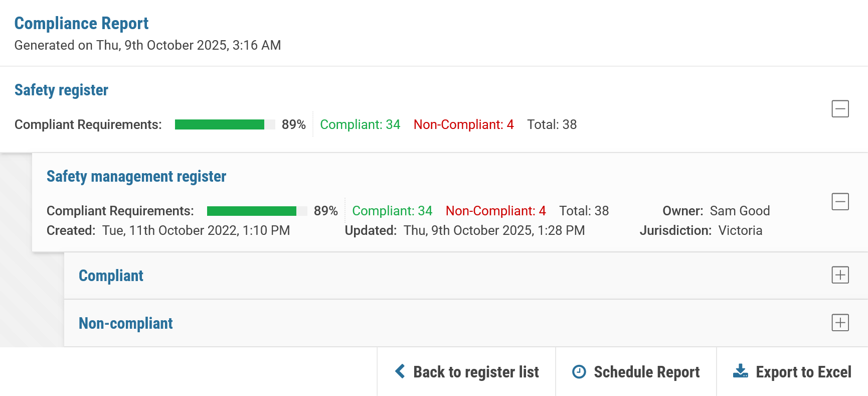Open the Safety register heading
Screen dimensions: 868x396
point(61,90)
